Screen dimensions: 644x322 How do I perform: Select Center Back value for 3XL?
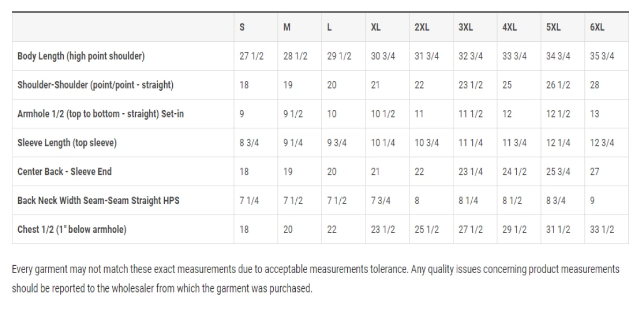[470, 172]
